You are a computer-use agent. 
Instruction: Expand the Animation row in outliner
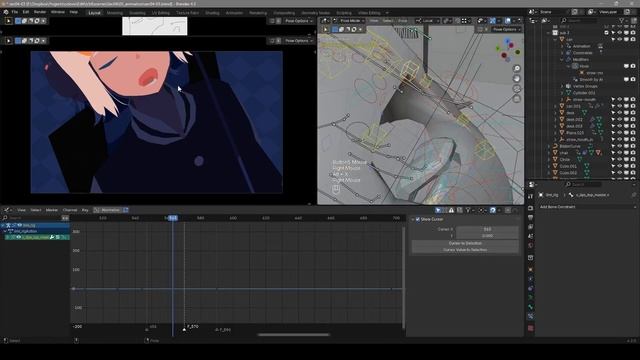click(562, 46)
